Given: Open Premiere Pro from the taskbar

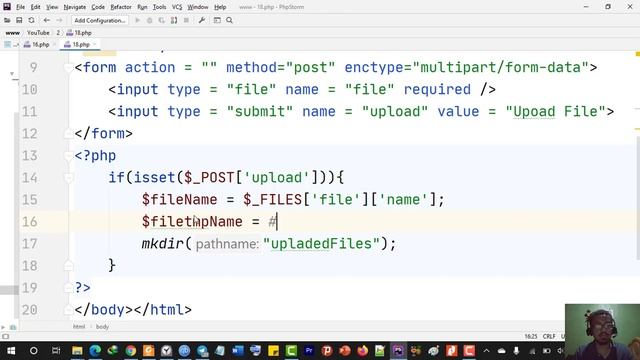Looking at the screenshot, I should click(x=309, y=350).
